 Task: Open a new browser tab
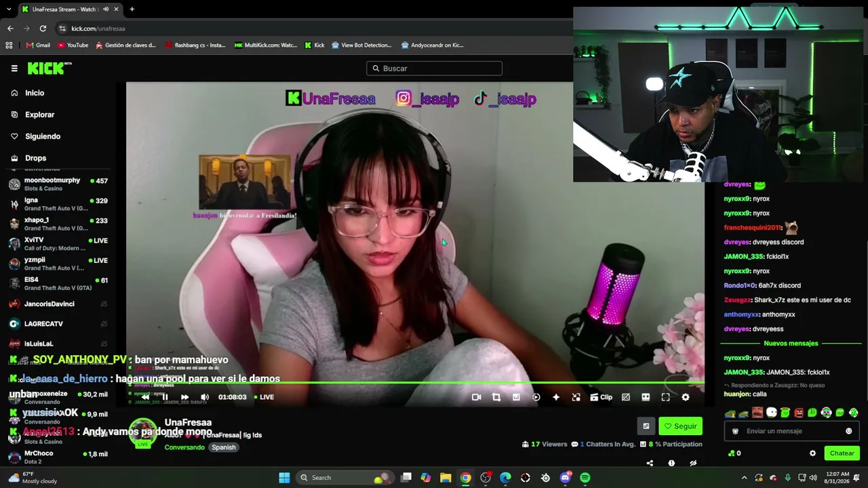tap(132, 9)
